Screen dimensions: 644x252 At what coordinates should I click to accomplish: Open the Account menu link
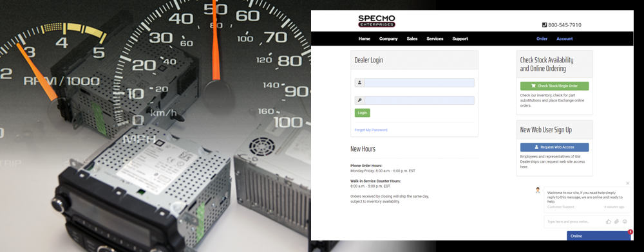[x=565, y=39]
